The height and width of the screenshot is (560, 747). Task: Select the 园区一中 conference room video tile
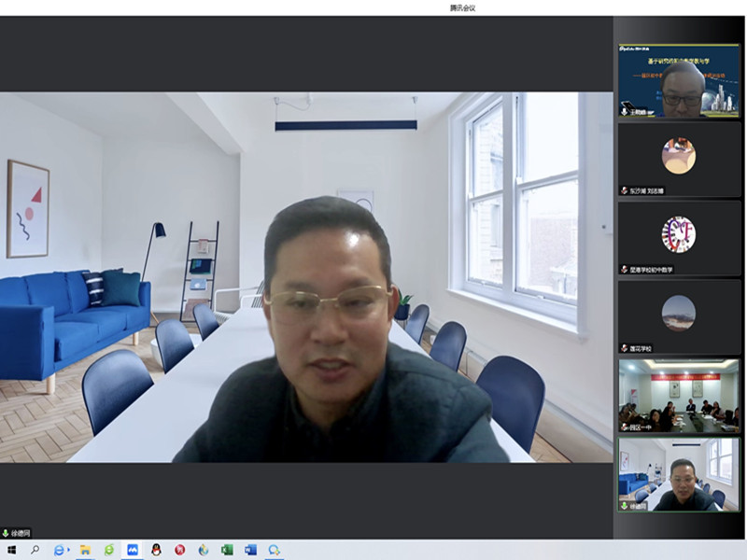(x=679, y=395)
